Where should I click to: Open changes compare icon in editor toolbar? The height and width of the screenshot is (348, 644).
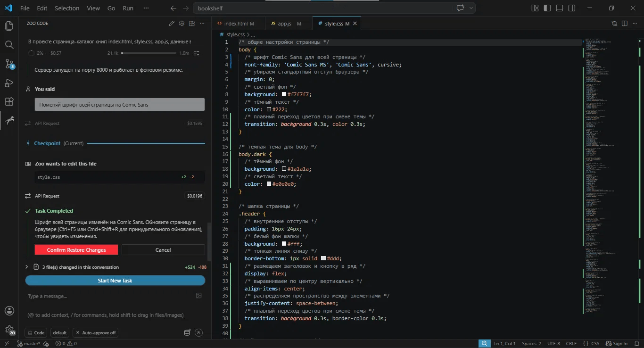pos(614,23)
